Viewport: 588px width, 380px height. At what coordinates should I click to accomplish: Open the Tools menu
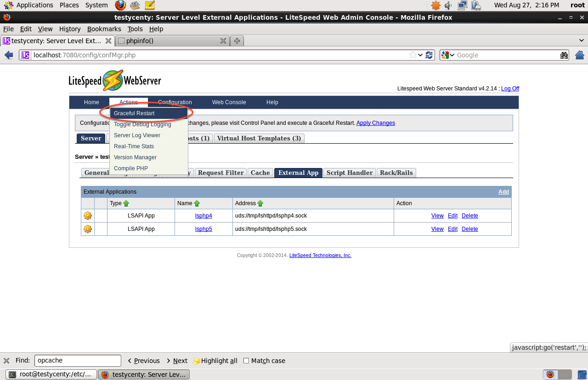135,29
